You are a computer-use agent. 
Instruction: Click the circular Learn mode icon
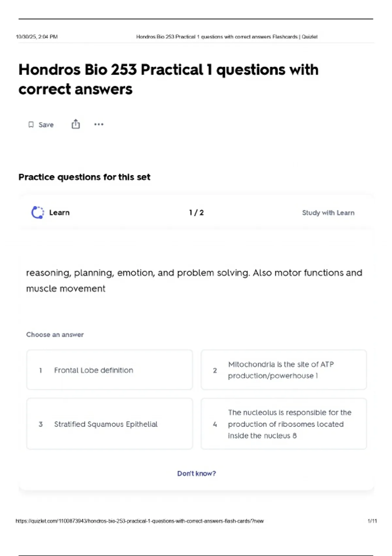38,213
